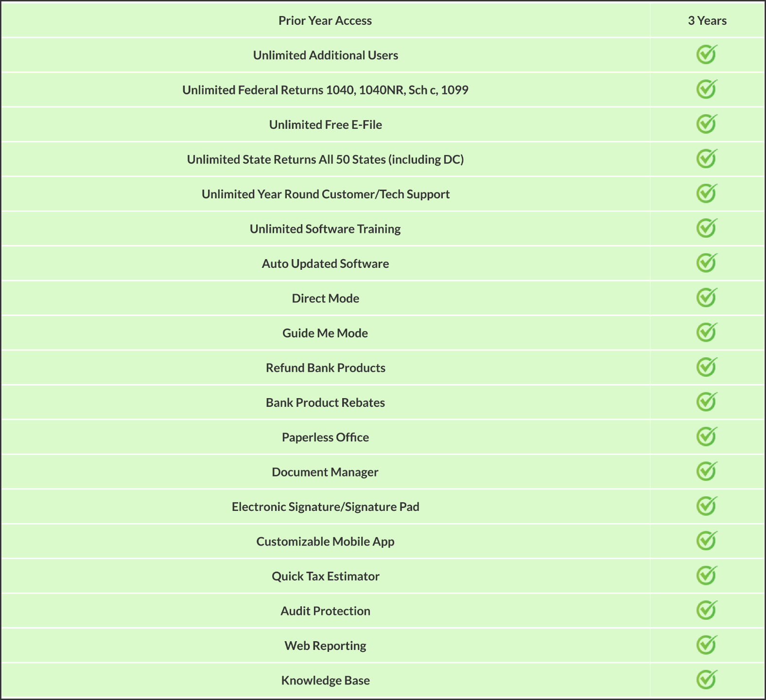Click 'Unlimited Federal Returns 1040, 1040NR, Sch c, 1099'
The width and height of the screenshot is (766, 700).
click(x=326, y=90)
